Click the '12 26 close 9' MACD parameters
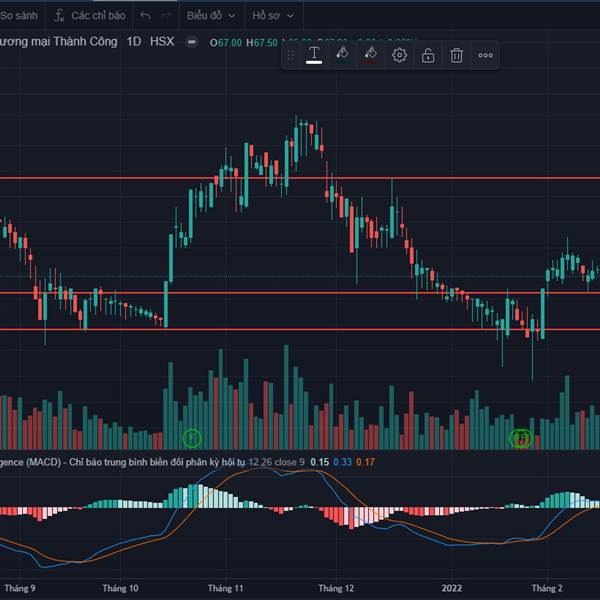Screen dimensions: 600x600 click(277, 462)
